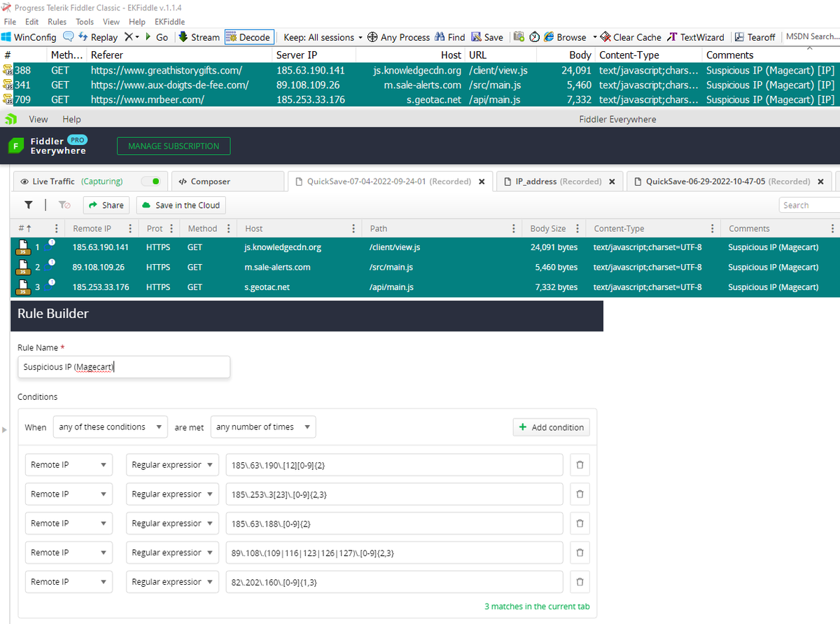Click the MSDN Search field

811,36
